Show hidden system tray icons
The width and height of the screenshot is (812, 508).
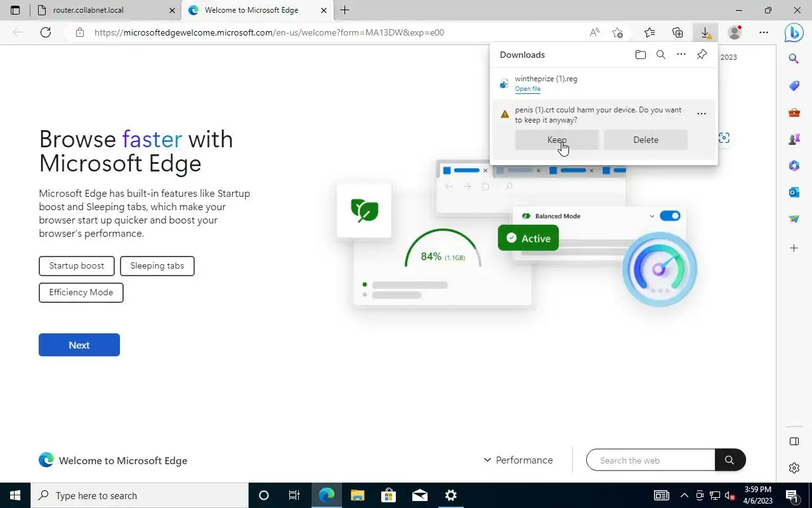pyautogui.click(x=684, y=495)
